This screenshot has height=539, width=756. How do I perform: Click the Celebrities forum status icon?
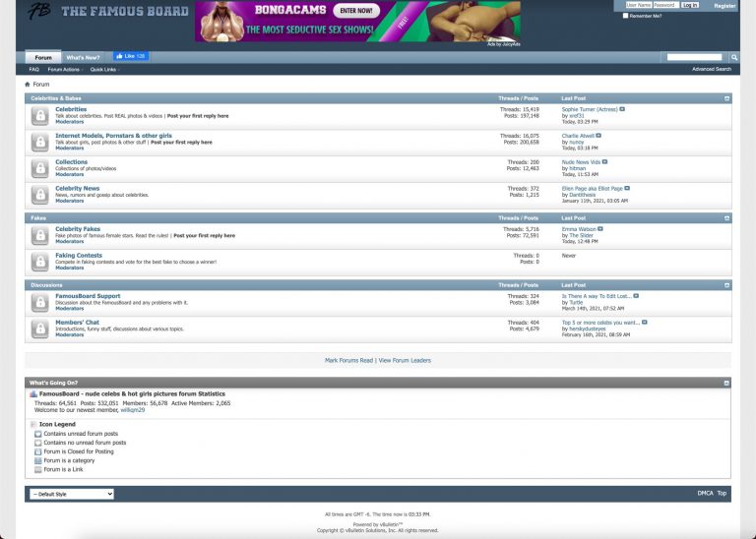point(40,116)
